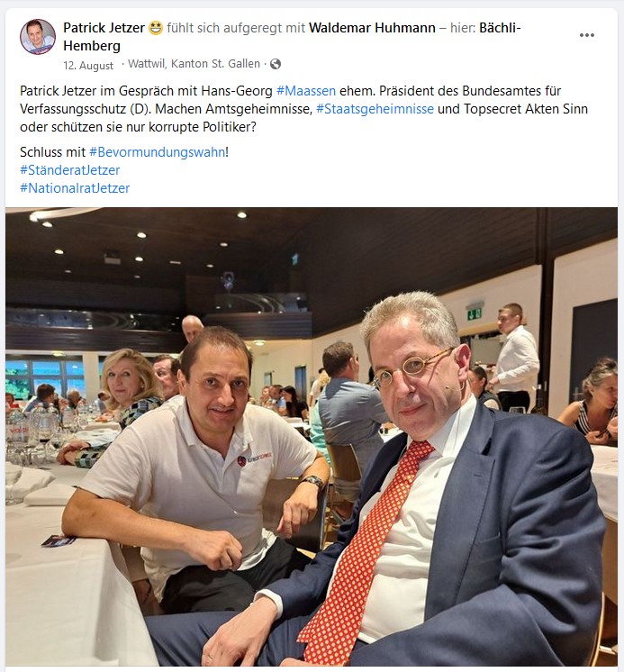Screen dimensions: 624x672
Task: Click the excited smiley emoji
Action: coord(156,28)
